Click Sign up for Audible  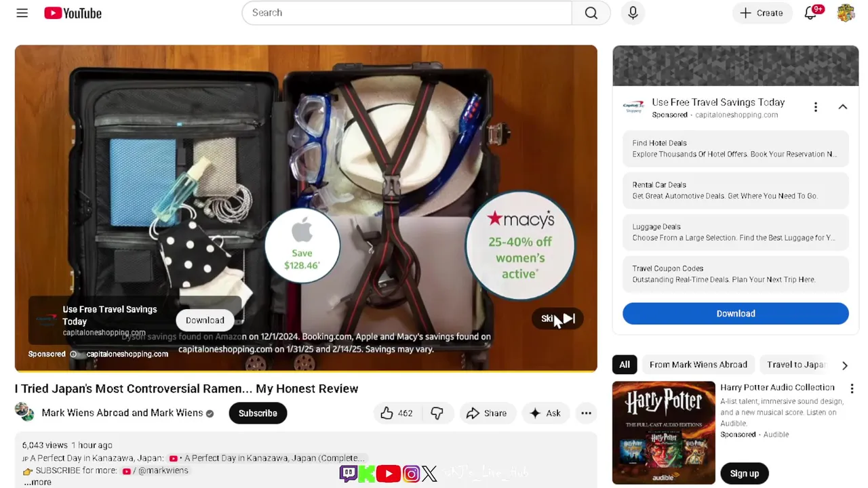745,473
